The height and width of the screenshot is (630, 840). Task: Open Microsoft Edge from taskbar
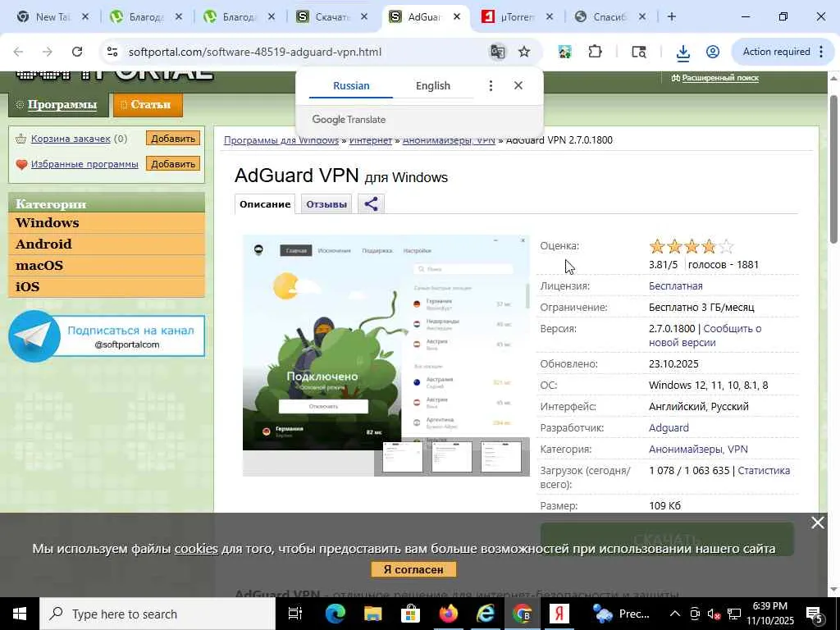pos(335,614)
